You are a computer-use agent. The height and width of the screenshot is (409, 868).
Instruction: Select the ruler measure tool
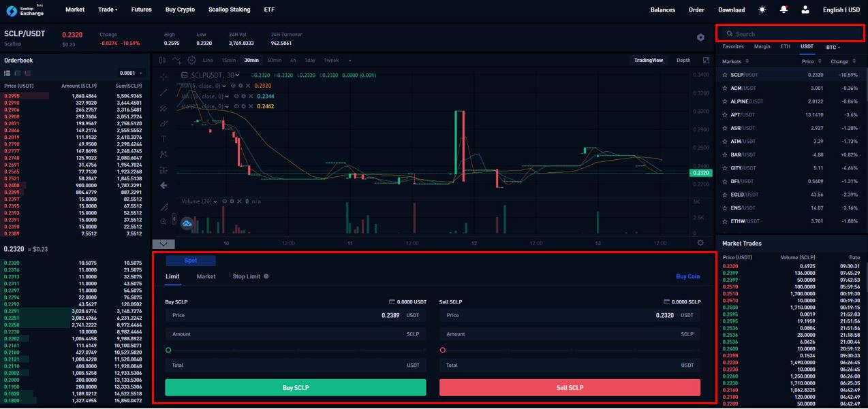pos(164,206)
